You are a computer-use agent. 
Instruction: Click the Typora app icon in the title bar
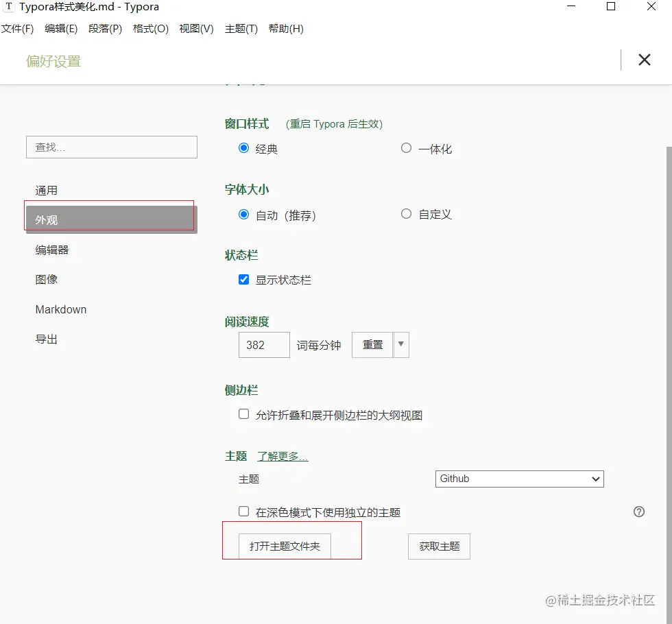pos(8,6)
